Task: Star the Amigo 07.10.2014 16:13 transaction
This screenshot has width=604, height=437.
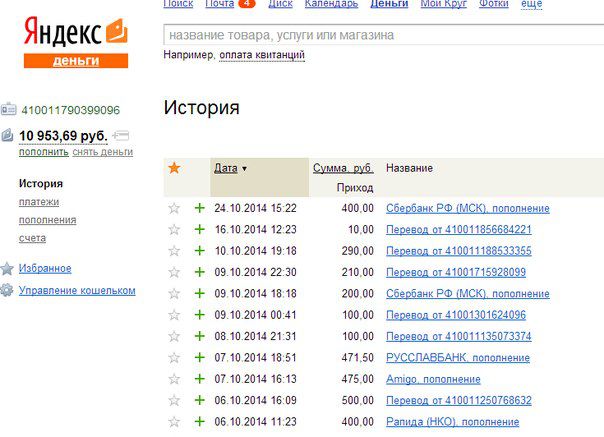Action: pyautogui.click(x=174, y=379)
